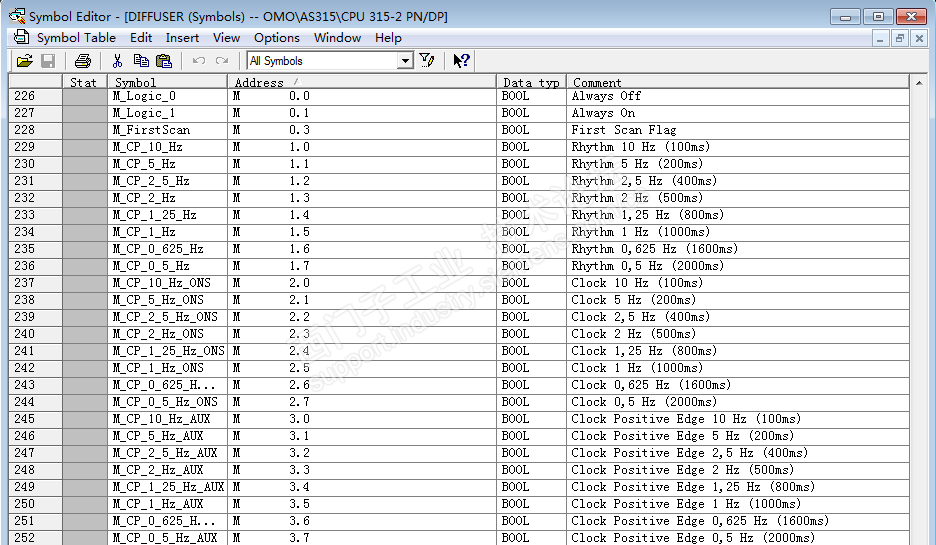Open the All Symbols filter dropdown
The image size is (936, 545).
[405, 61]
